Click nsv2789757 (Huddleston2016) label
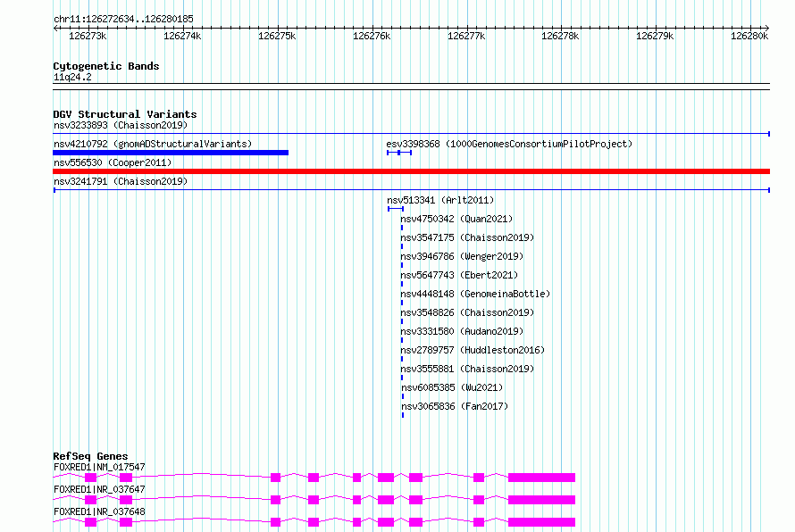Image resolution: width=795 pixels, height=532 pixels. [x=473, y=350]
